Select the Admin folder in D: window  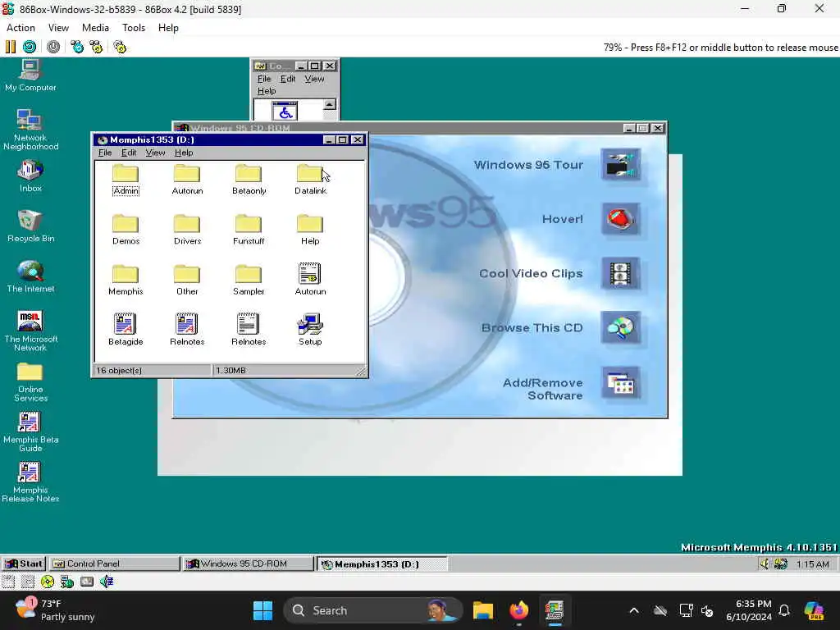(x=126, y=180)
